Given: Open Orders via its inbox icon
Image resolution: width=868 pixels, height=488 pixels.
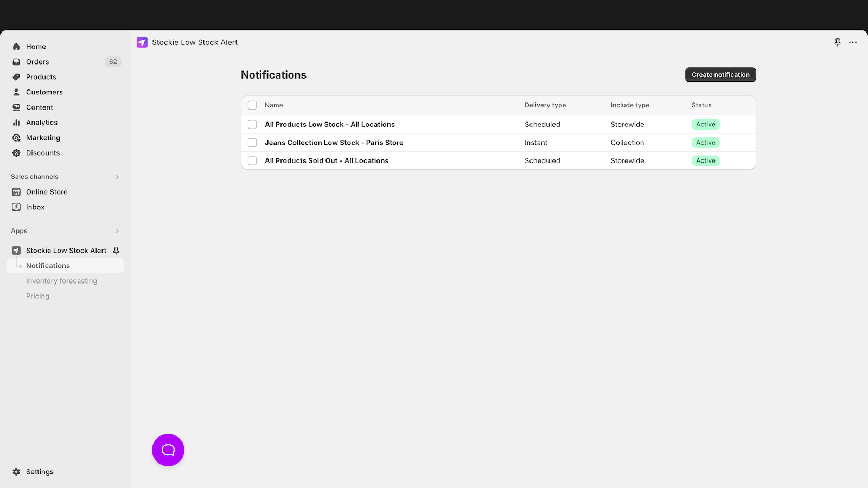Looking at the screenshot, I should click(16, 62).
